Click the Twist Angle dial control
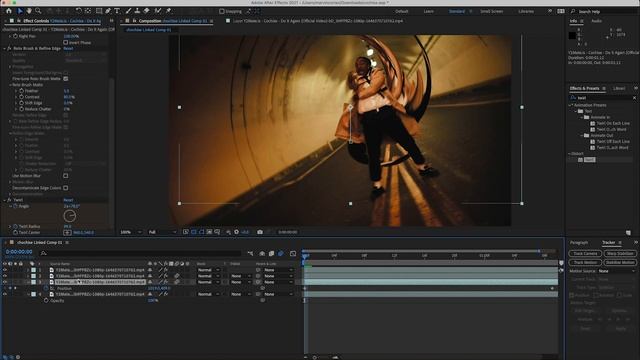This screenshot has height=360, width=640. tap(70, 216)
